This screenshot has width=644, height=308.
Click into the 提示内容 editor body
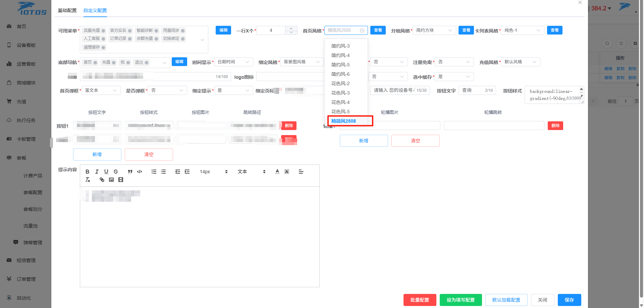coord(200,237)
